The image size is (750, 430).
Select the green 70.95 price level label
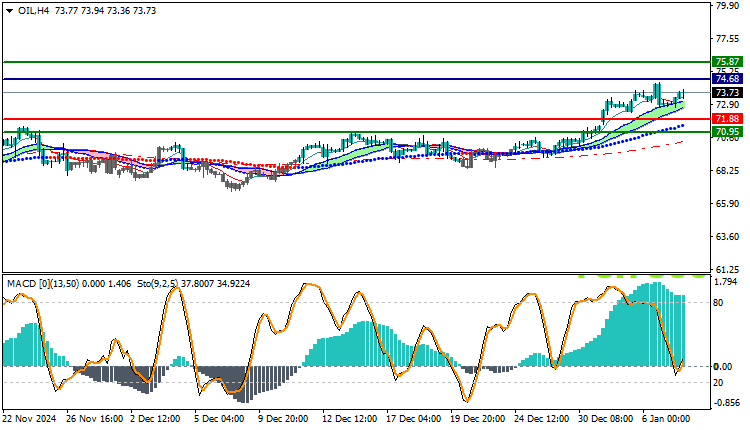click(727, 132)
